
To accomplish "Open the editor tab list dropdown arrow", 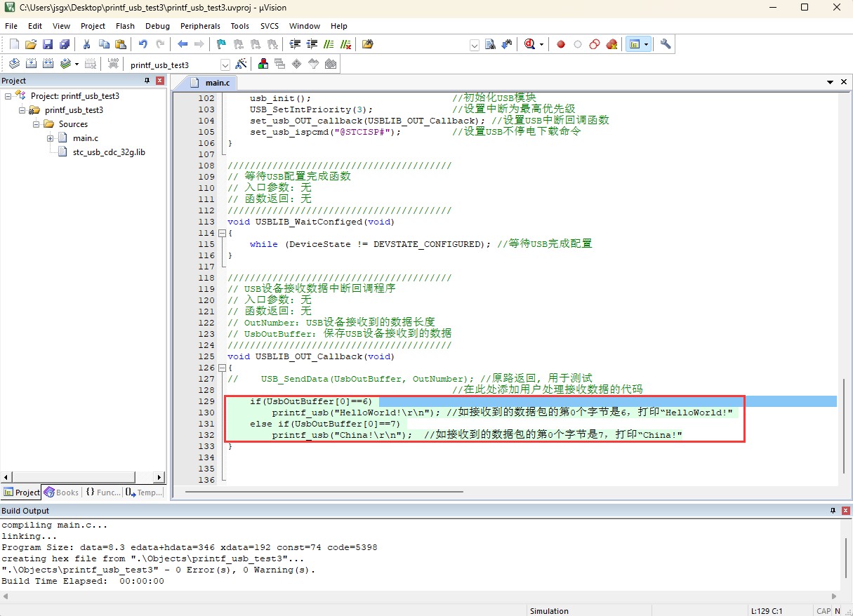I will point(831,82).
